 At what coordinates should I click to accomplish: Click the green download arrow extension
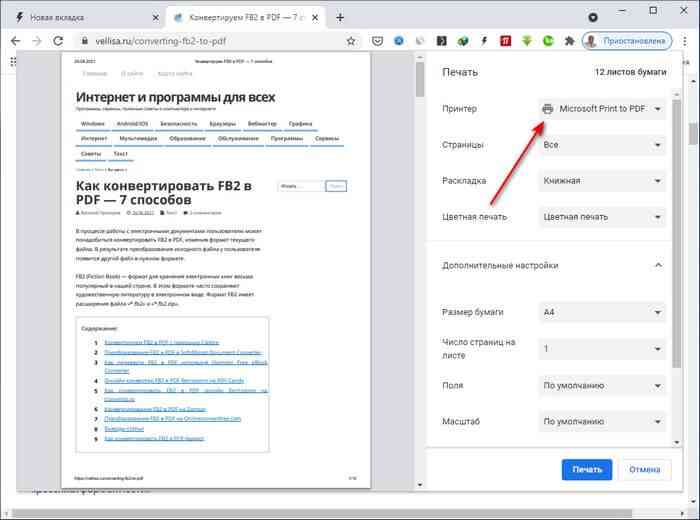click(x=527, y=41)
